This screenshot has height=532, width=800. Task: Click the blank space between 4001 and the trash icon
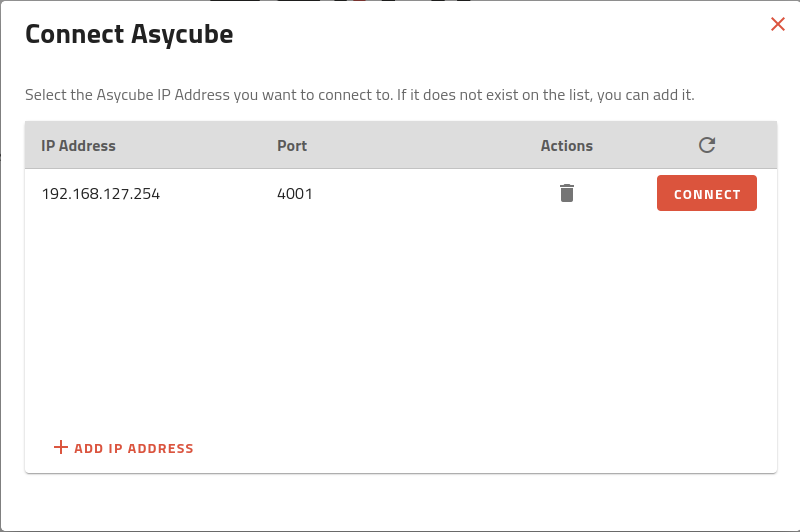coord(430,194)
